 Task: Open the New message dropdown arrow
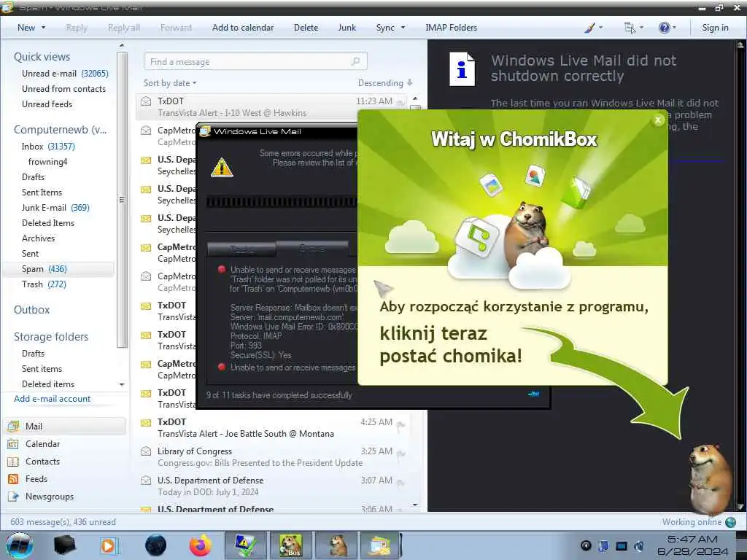43,28
